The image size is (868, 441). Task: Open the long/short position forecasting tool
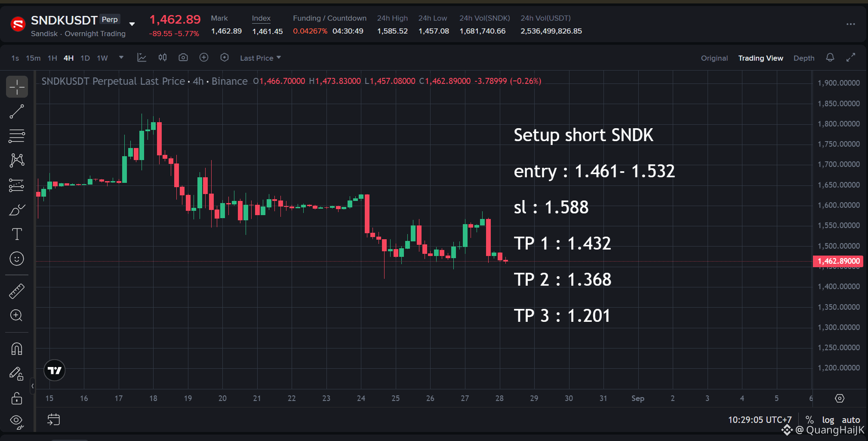click(x=17, y=185)
